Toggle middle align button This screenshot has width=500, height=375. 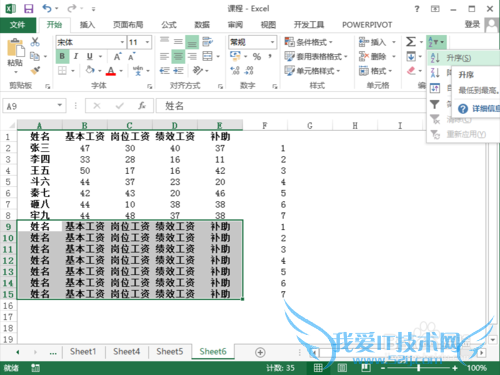pyautogui.click(x=178, y=42)
